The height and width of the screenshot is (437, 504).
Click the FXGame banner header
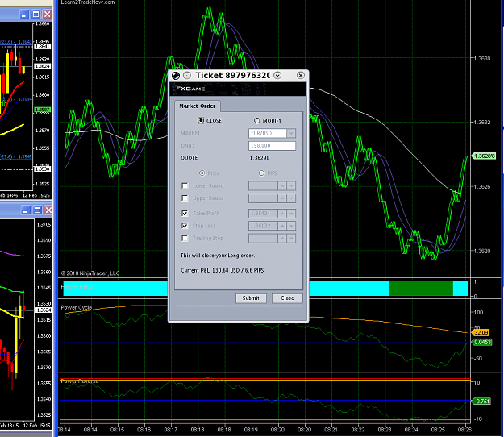click(238, 89)
